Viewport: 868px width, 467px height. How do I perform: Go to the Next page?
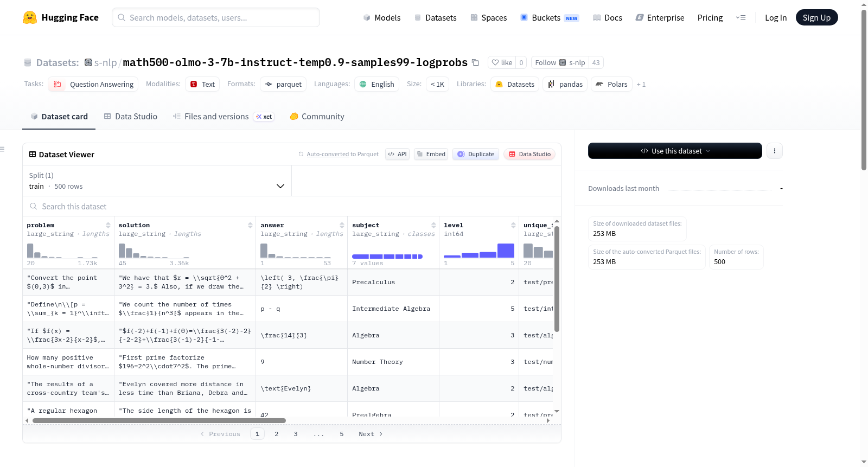coord(371,434)
